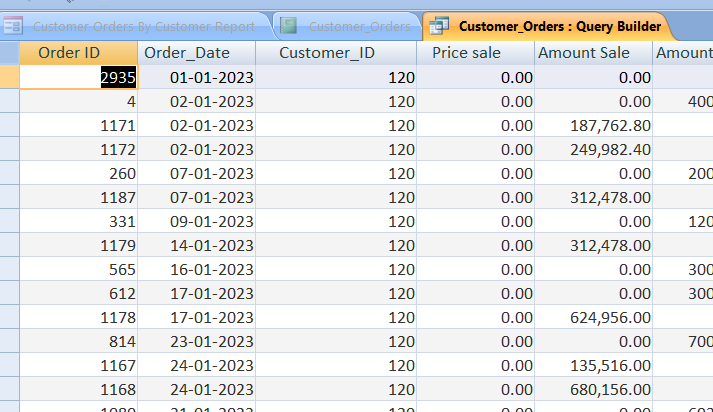Click Order ID cell 1171
The height and width of the screenshot is (412, 713).
(x=78, y=126)
